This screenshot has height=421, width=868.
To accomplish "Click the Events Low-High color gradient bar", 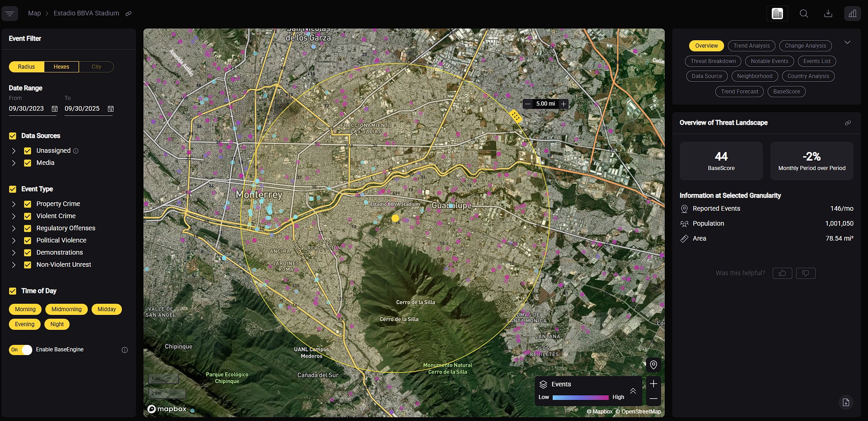I will (x=581, y=398).
